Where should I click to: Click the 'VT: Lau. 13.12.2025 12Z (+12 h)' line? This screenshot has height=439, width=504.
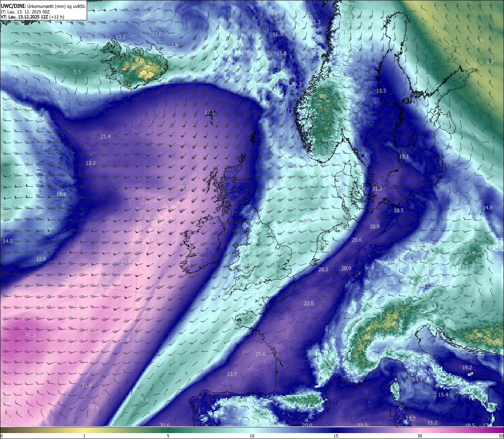click(x=32, y=17)
